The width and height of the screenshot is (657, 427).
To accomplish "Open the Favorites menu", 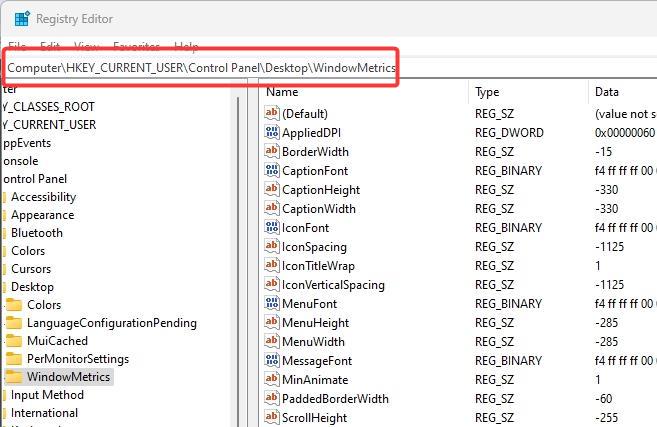I will [137, 46].
